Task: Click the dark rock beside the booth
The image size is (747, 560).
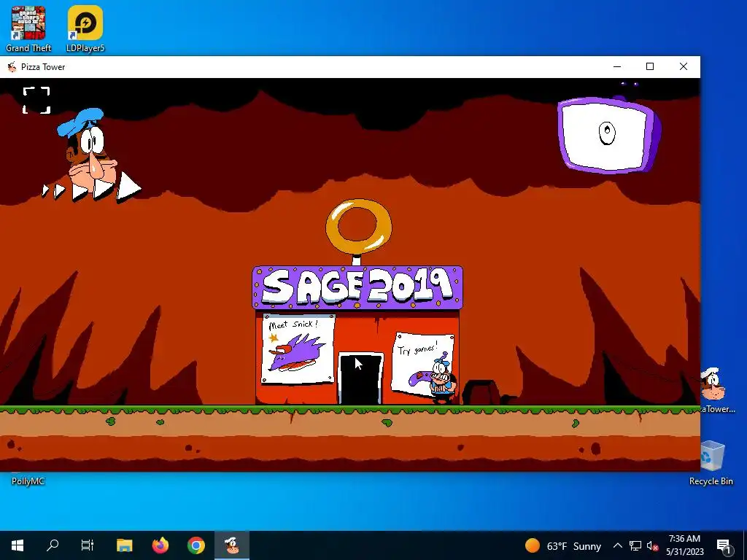Action: pyautogui.click(x=481, y=392)
